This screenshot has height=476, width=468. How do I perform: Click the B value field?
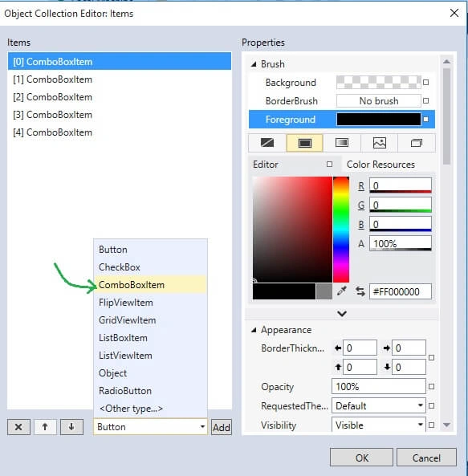[x=401, y=224]
